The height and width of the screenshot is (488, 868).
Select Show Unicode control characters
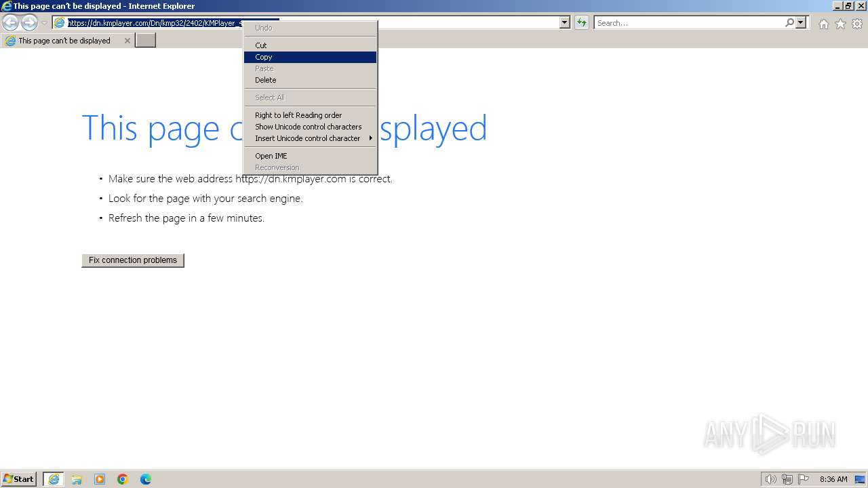[x=310, y=127]
